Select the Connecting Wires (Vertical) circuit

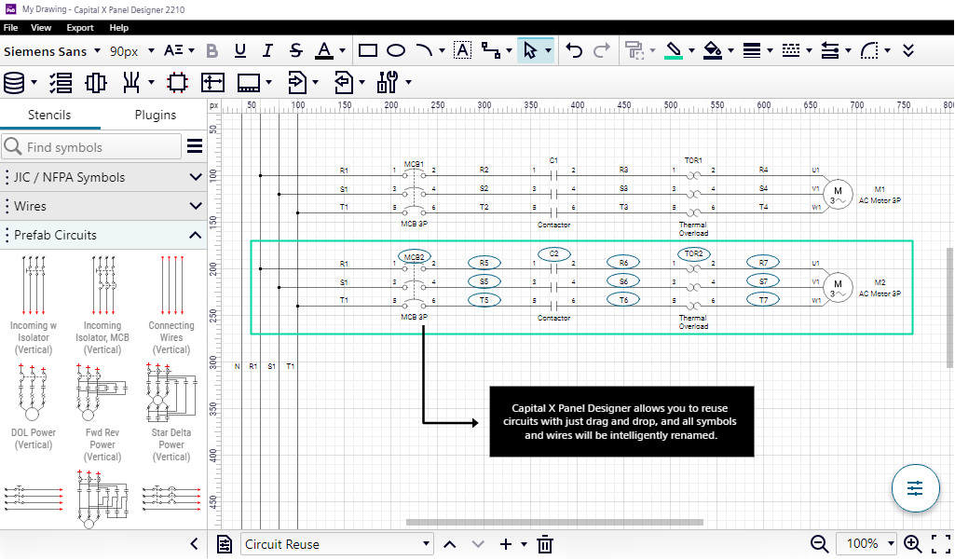pos(171,305)
